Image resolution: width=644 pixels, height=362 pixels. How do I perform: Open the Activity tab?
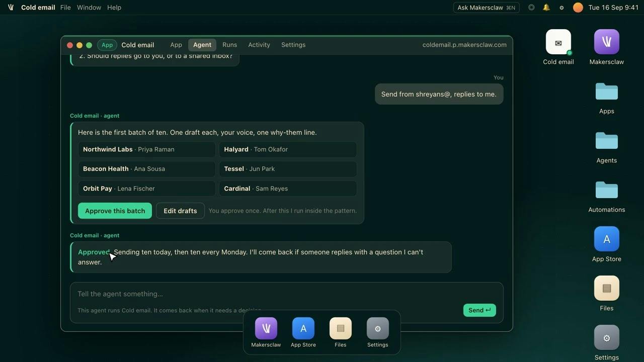pyautogui.click(x=259, y=45)
